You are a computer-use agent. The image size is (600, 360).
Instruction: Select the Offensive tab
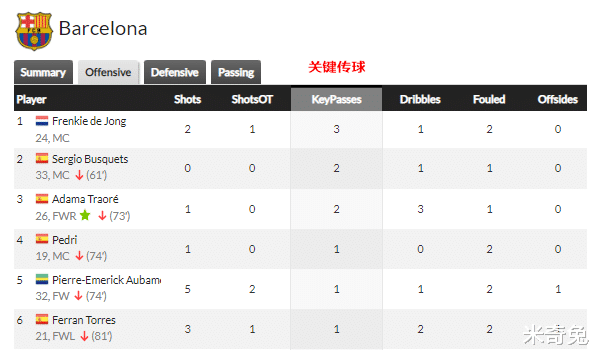click(x=108, y=72)
